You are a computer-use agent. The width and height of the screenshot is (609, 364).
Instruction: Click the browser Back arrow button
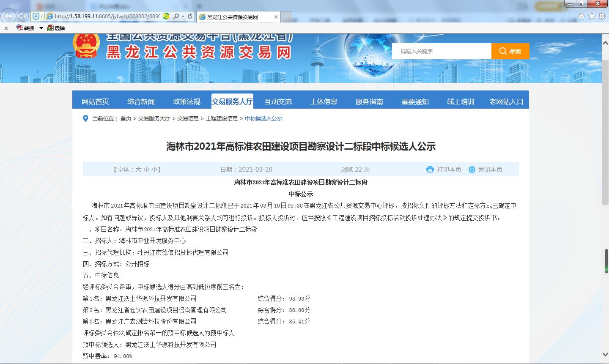9,16
